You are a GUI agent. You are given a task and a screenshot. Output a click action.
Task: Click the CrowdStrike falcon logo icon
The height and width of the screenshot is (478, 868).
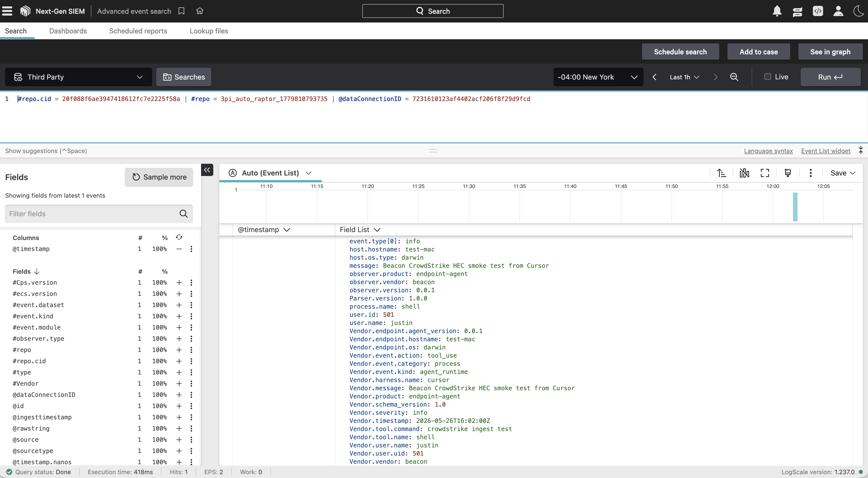pos(25,11)
